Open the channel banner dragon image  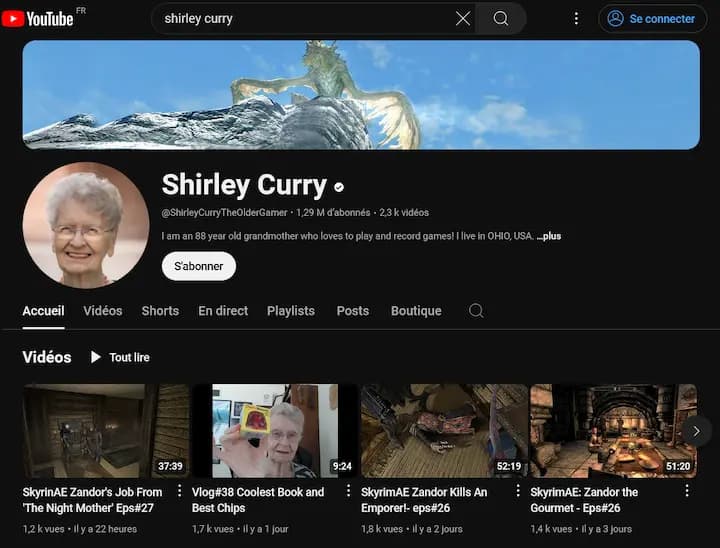[361, 95]
